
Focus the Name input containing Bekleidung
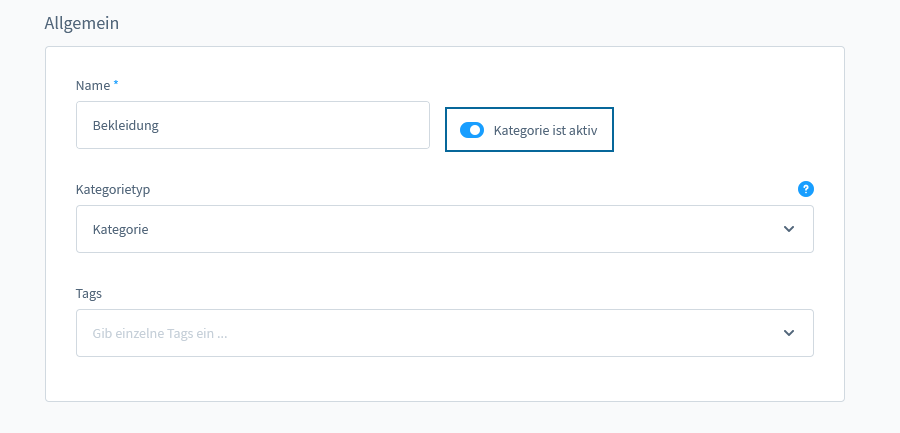[x=253, y=125]
